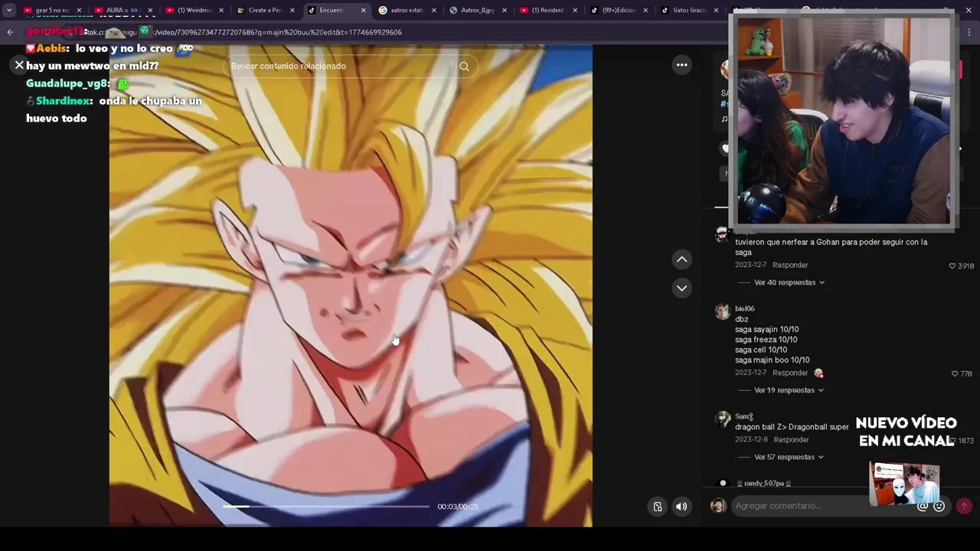Click the browser back arrow

coord(10,32)
